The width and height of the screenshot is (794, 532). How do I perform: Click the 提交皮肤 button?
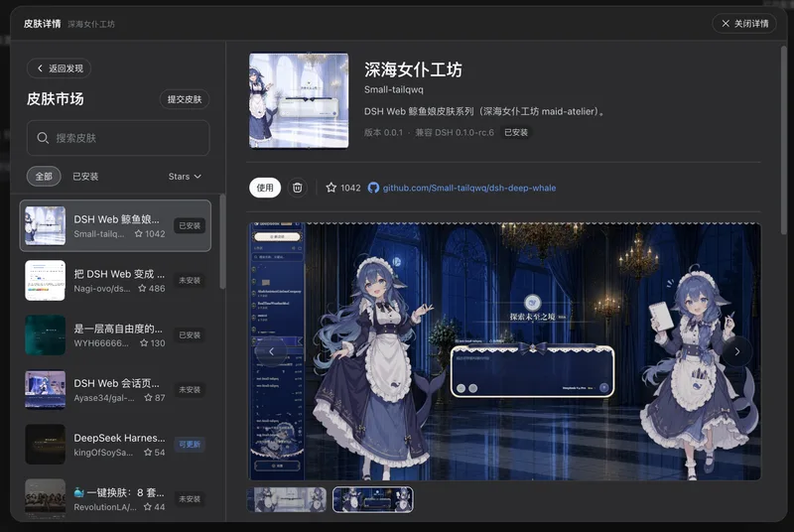[185, 99]
